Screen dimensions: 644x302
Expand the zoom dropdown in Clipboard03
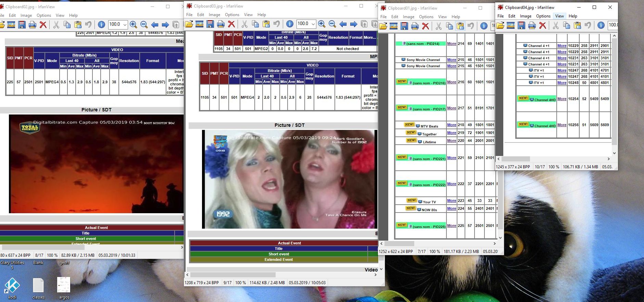point(313,24)
